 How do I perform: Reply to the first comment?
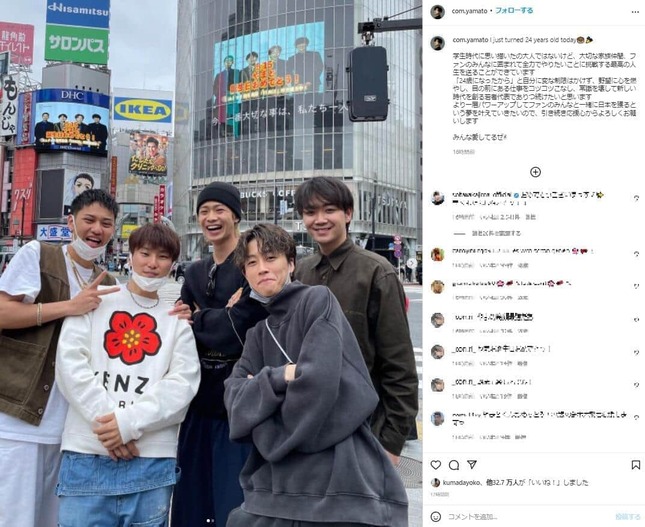(531, 217)
